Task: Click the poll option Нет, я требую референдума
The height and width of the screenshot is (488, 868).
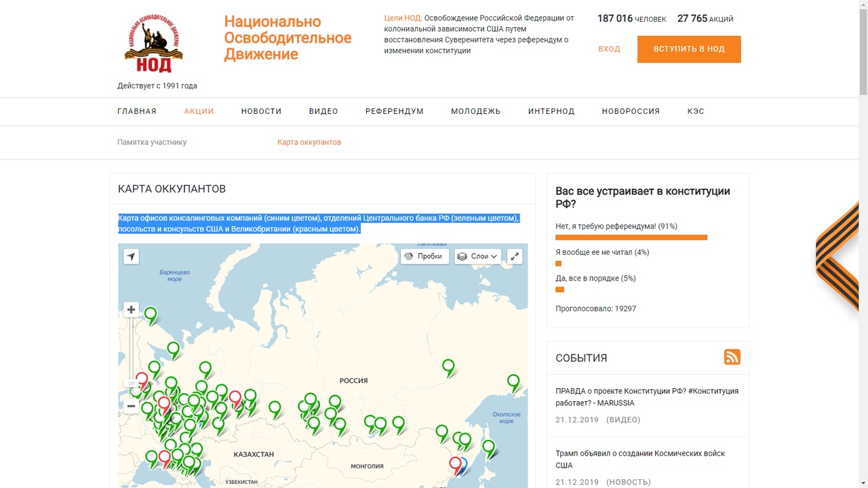Action: 616,226
